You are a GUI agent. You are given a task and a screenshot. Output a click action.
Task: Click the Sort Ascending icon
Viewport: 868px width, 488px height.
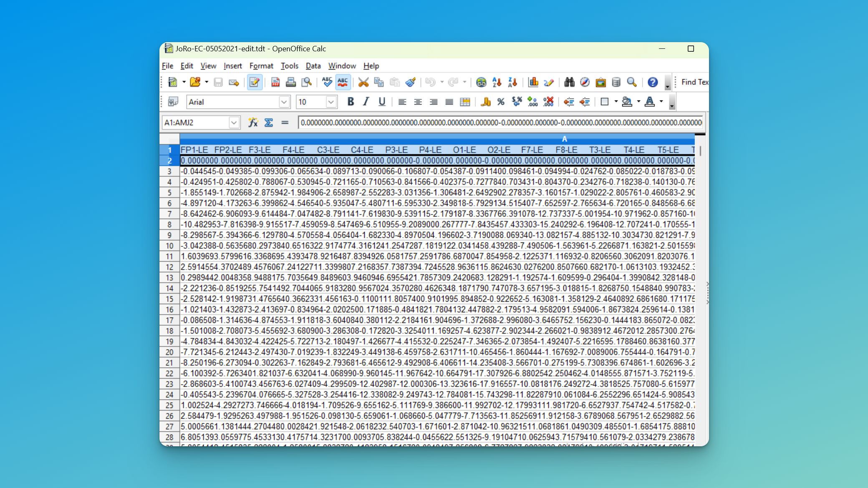point(497,82)
